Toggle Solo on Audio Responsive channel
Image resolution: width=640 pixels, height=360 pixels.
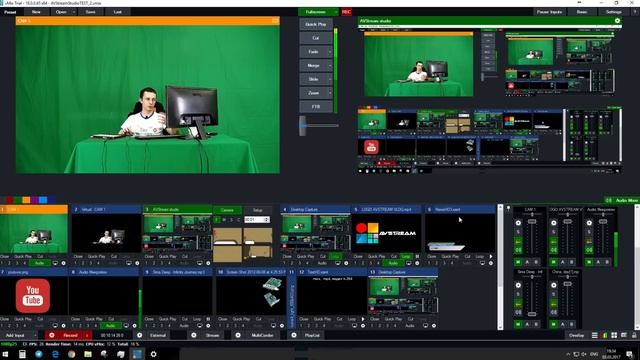point(589,232)
